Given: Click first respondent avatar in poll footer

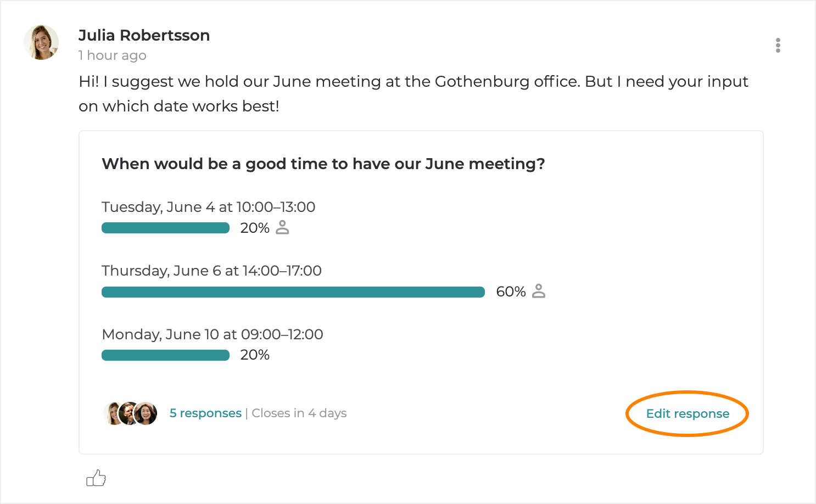Looking at the screenshot, I should (x=111, y=413).
